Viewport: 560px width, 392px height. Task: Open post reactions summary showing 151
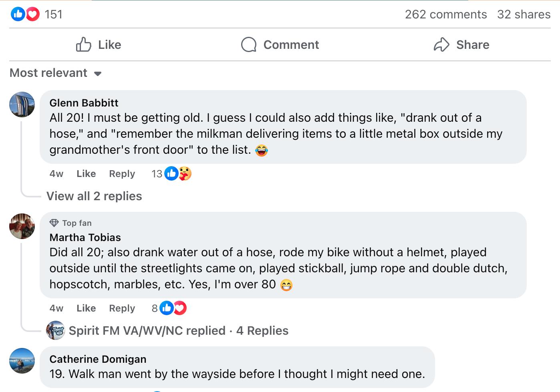click(x=36, y=14)
